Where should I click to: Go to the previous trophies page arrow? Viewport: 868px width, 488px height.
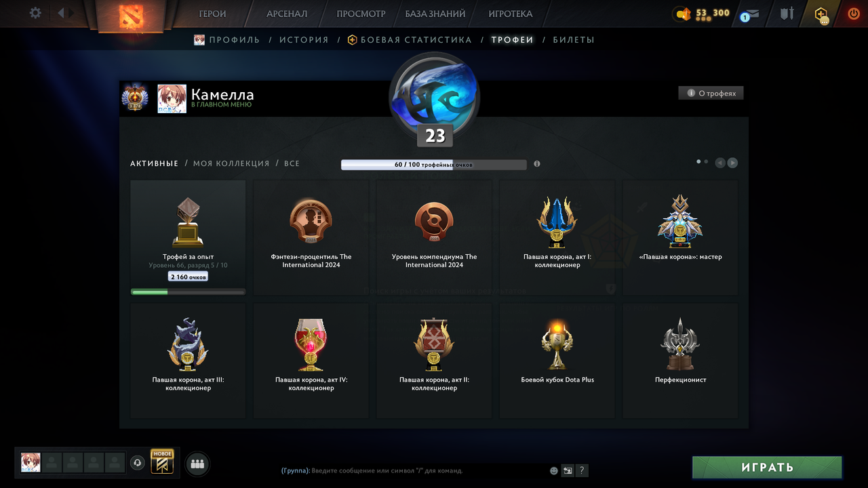[720, 163]
